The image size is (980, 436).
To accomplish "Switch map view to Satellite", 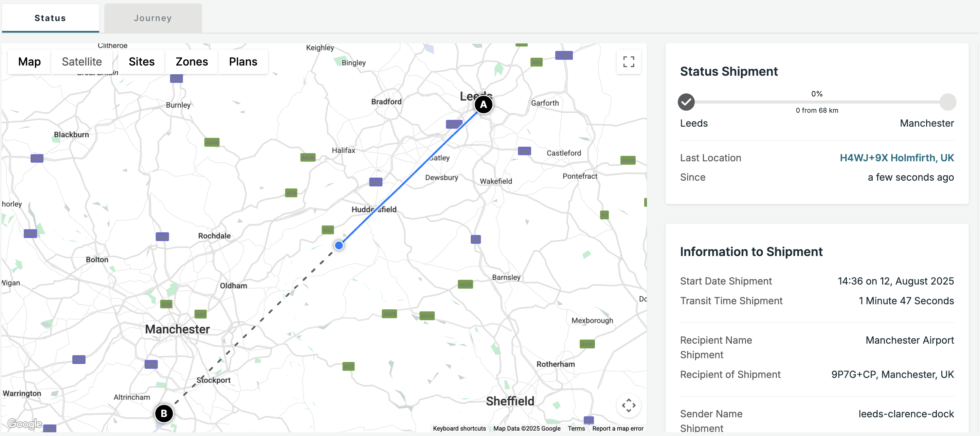I will point(82,62).
